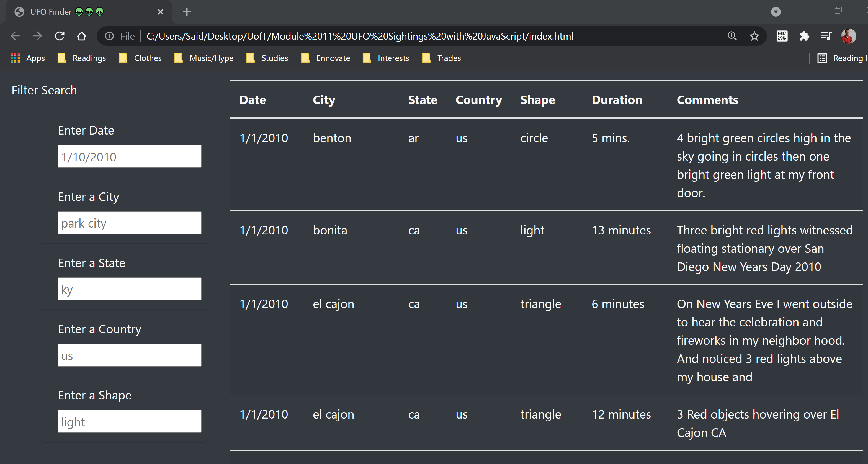Reload the UFO Finder page

point(60,36)
